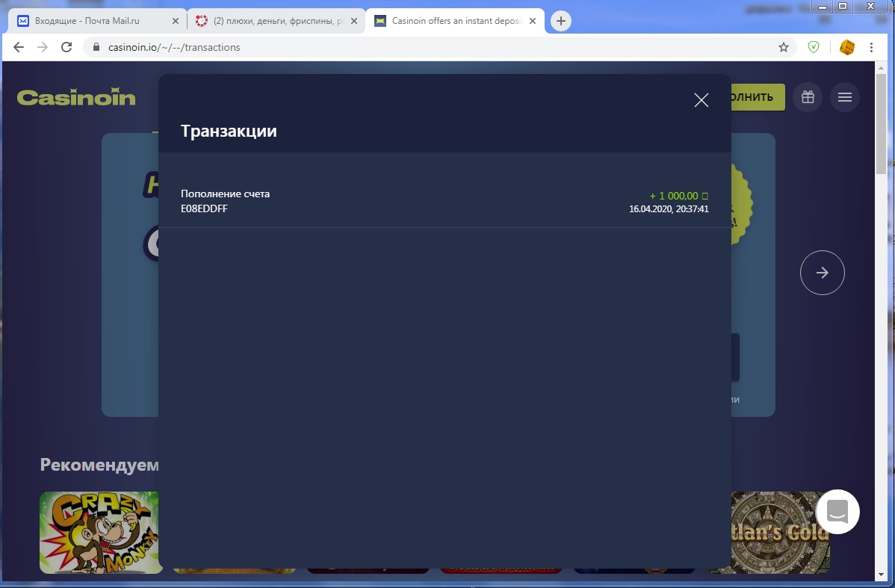Click the browser forward arrow
895x588 pixels.
(x=43, y=47)
